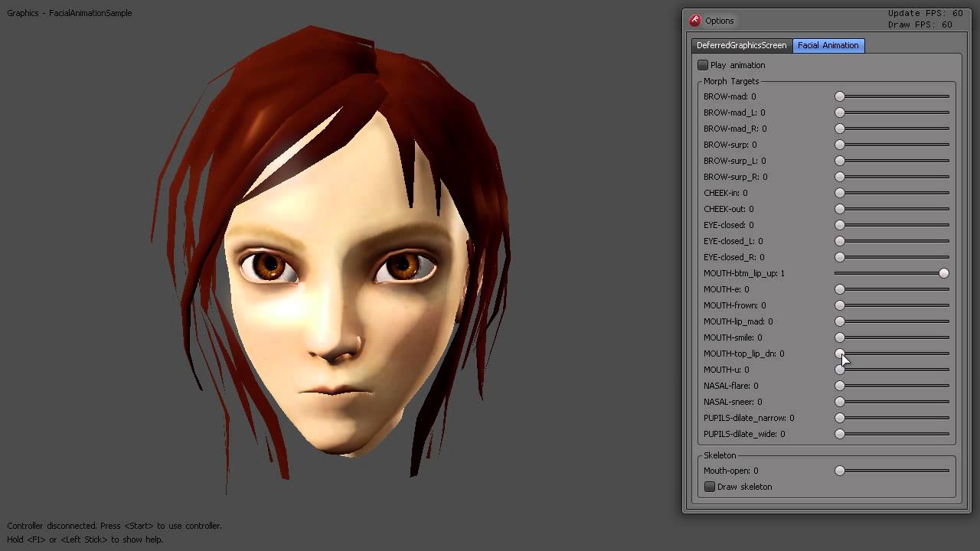Click the MOUTH-u slider handle

coord(840,370)
